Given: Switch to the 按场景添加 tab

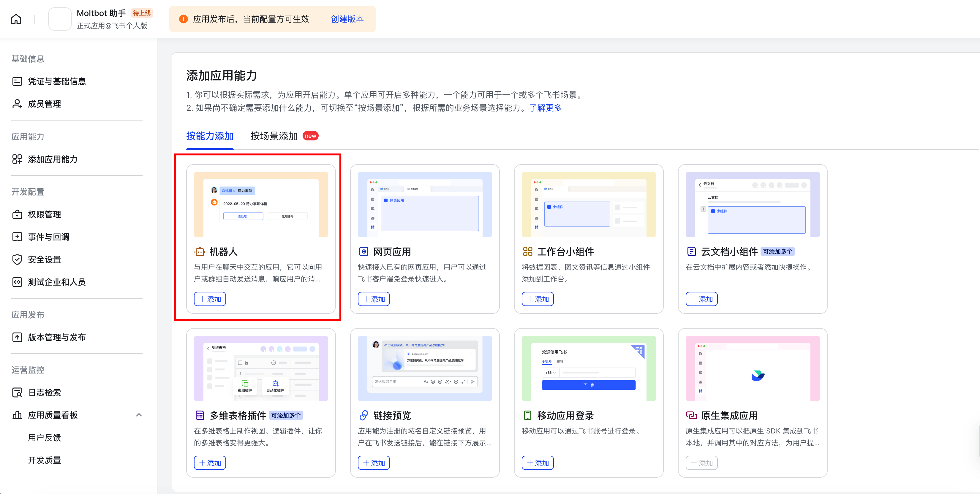Looking at the screenshot, I should [274, 136].
